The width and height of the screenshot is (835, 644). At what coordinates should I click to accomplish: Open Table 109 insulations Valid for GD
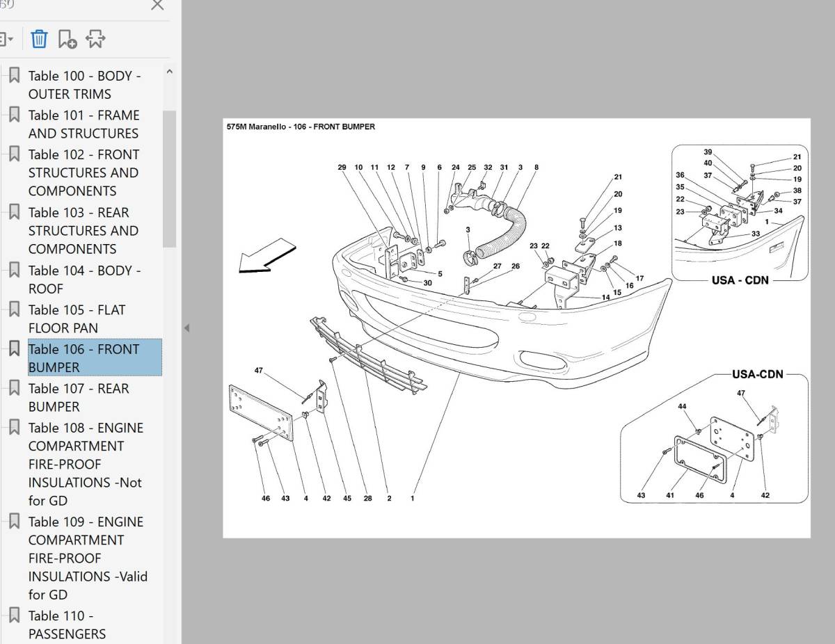(88, 558)
